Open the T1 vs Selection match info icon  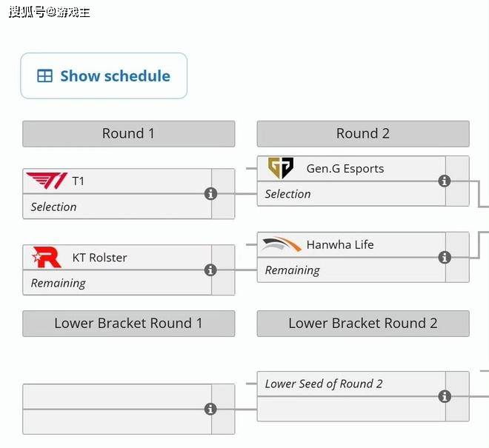click(x=210, y=193)
